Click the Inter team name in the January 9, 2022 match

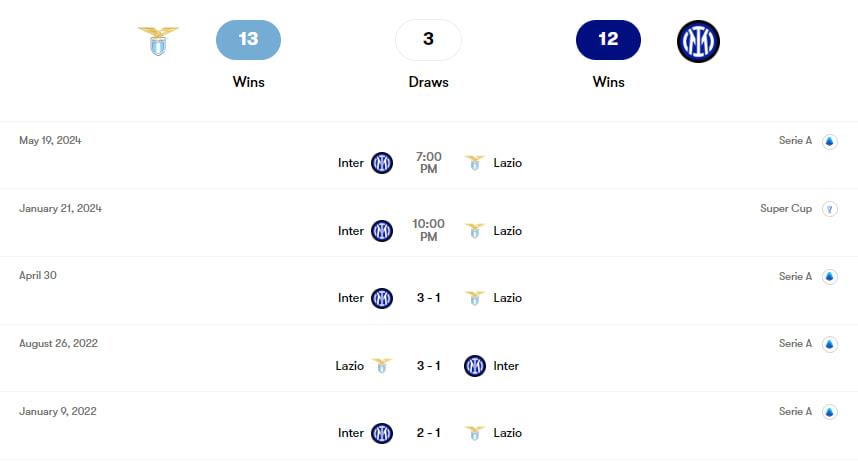point(351,433)
